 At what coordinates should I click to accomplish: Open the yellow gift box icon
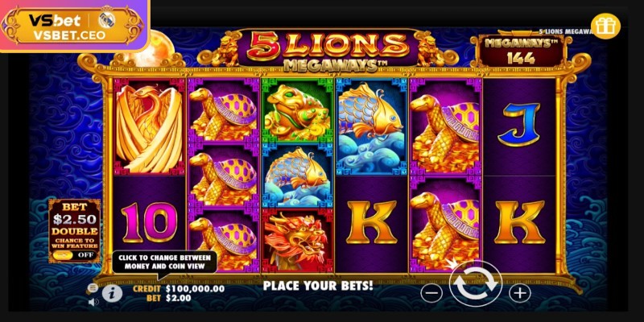tap(605, 27)
